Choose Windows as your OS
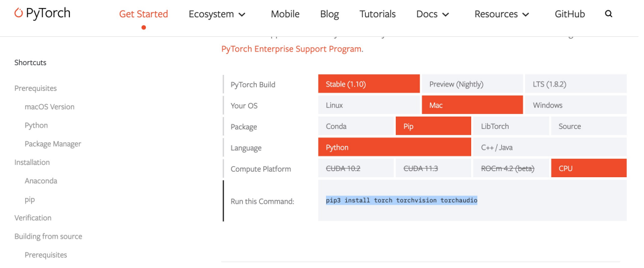This screenshot has height=268, width=644. (576, 105)
